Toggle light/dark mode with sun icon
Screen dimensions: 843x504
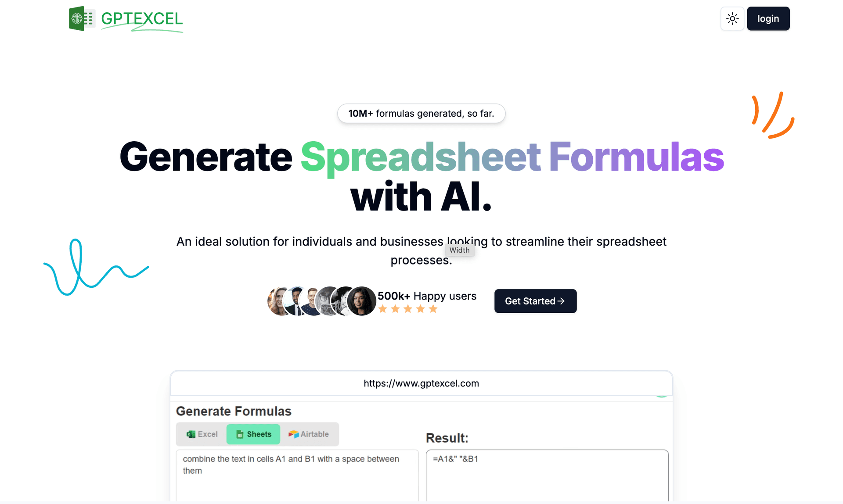coord(732,18)
